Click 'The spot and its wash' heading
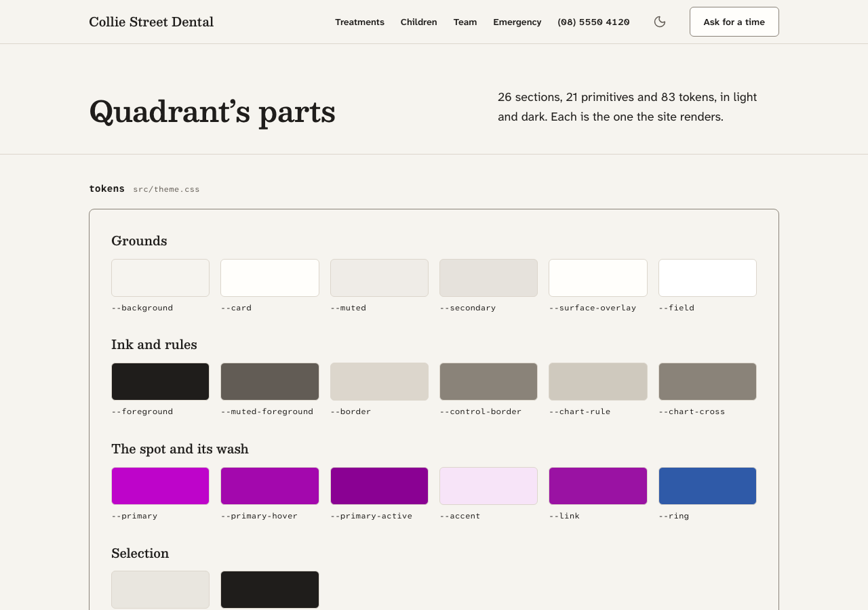 [x=180, y=449]
